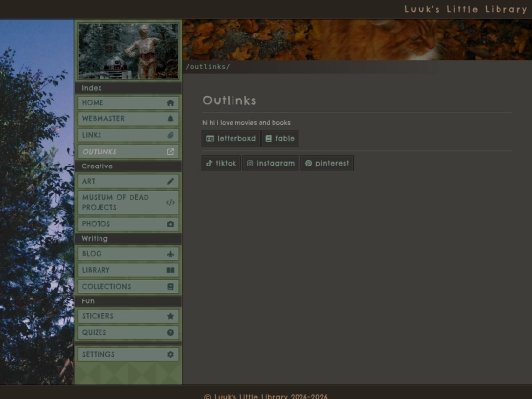The height and width of the screenshot is (399, 532).
Task: Click the open book icon beside Library
Action: point(170,270)
